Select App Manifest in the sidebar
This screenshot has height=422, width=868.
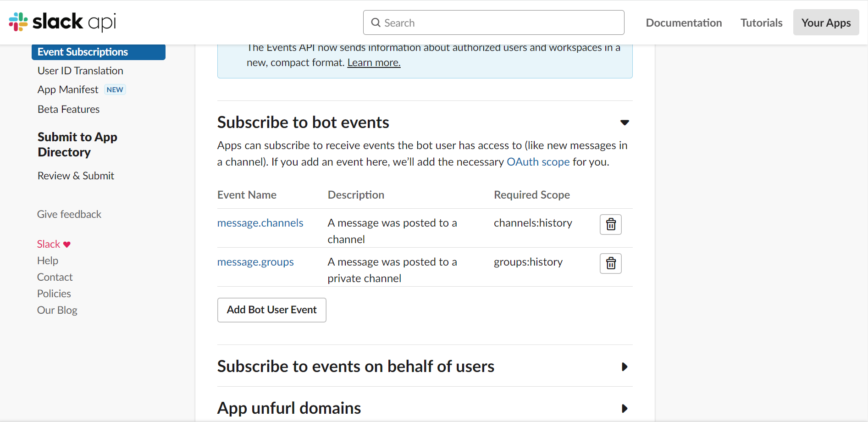point(68,90)
